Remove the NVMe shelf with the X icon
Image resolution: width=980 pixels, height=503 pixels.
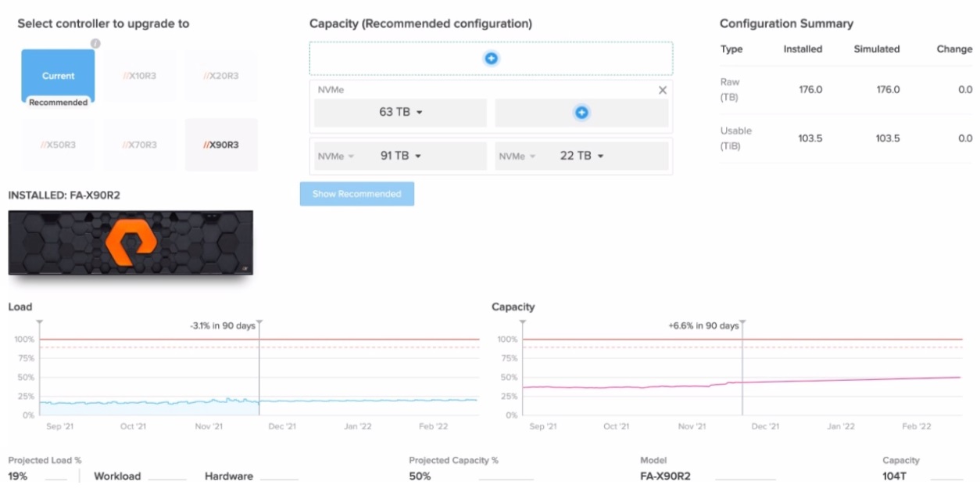663,90
